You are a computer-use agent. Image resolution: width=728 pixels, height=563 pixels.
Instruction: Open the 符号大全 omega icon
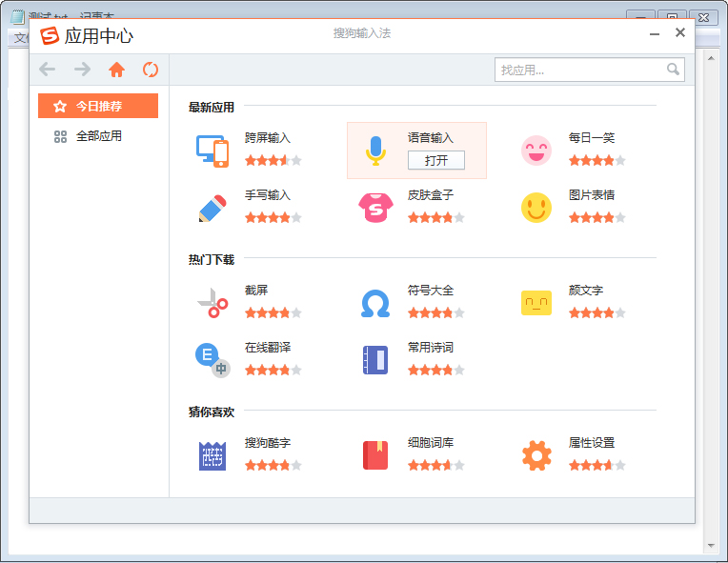click(375, 303)
